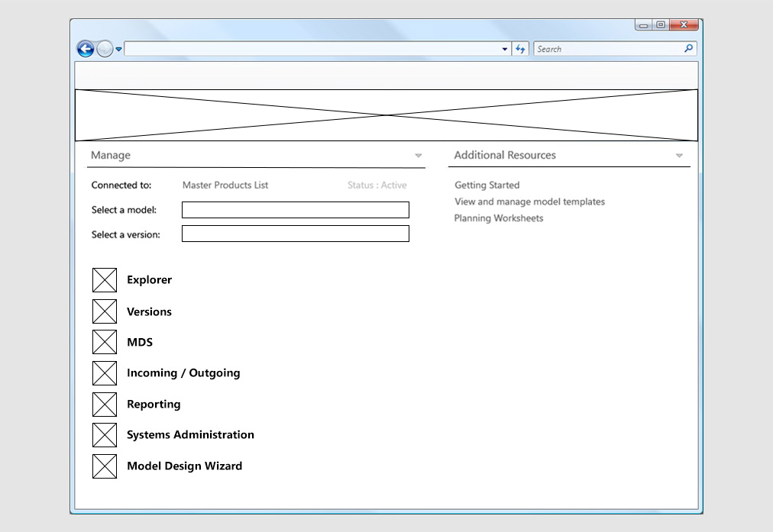Open the address bar history dropdown
This screenshot has height=532, width=773.
click(x=505, y=50)
